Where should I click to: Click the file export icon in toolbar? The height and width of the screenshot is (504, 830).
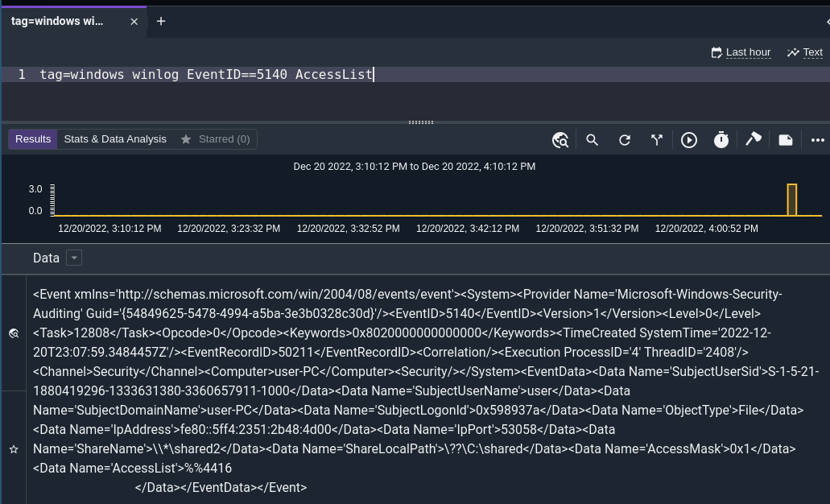pos(786,139)
